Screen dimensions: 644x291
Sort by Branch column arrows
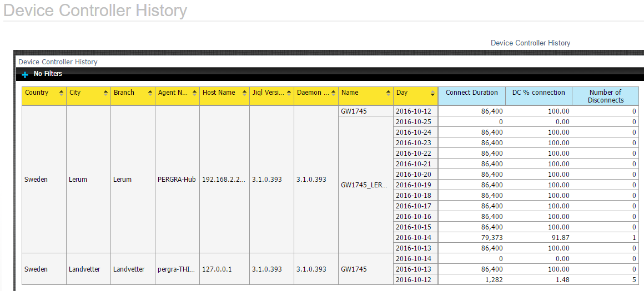pyautogui.click(x=150, y=93)
